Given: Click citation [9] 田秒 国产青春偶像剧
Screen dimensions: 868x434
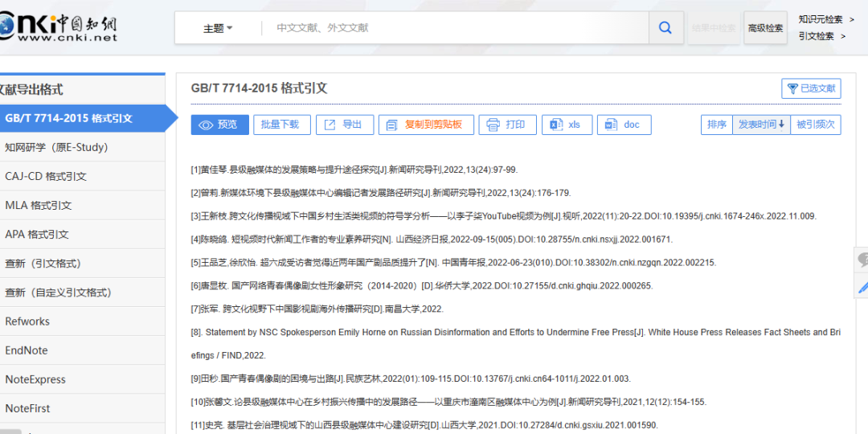Looking at the screenshot, I should click(x=411, y=379).
